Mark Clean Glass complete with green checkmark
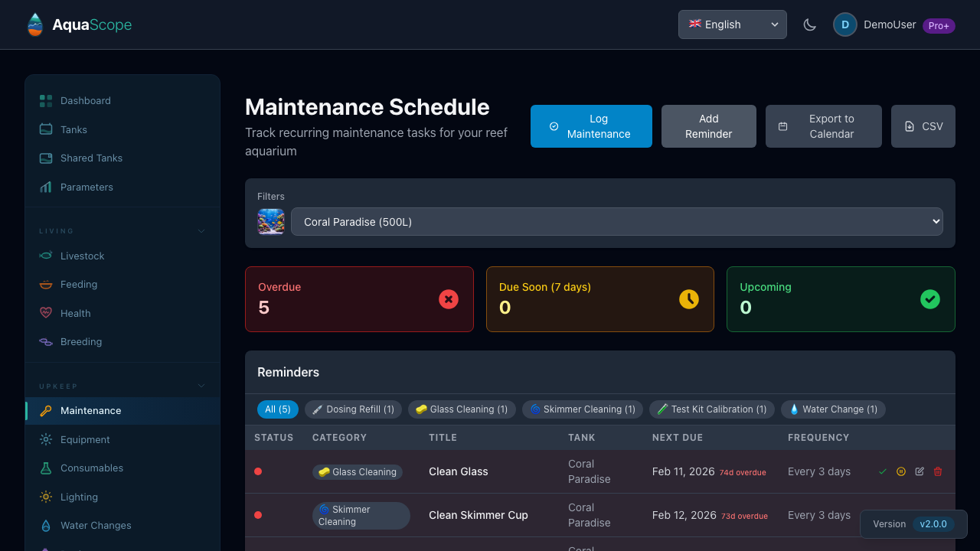 pyautogui.click(x=882, y=471)
